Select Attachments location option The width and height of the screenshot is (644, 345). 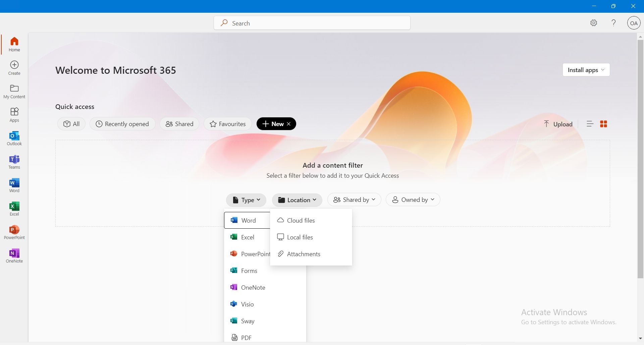pos(311,254)
